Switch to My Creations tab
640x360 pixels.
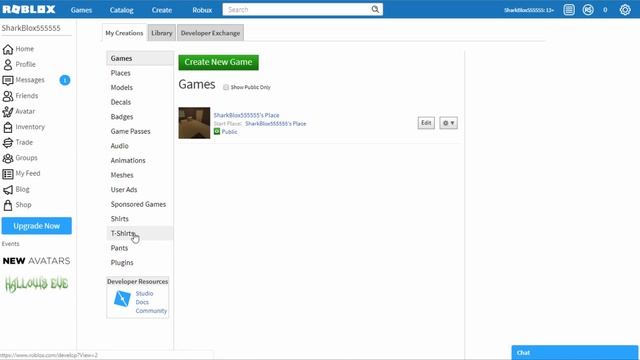pos(124,33)
